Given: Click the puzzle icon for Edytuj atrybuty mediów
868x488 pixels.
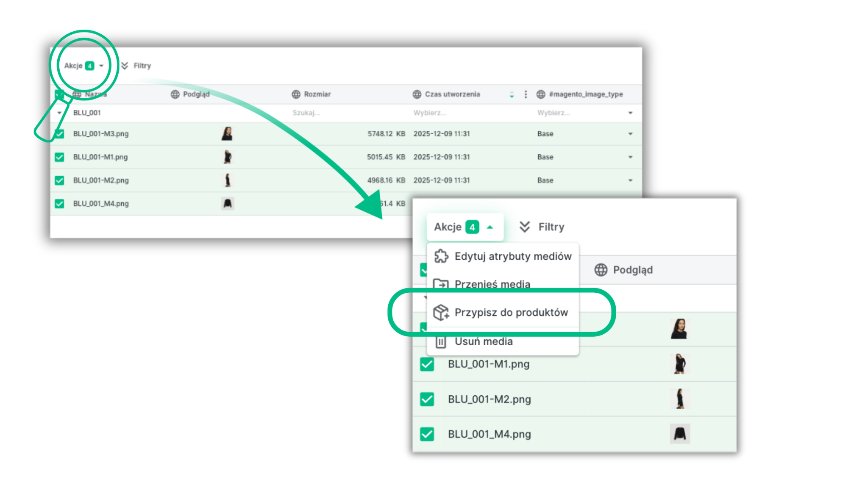Looking at the screenshot, I should click(441, 256).
